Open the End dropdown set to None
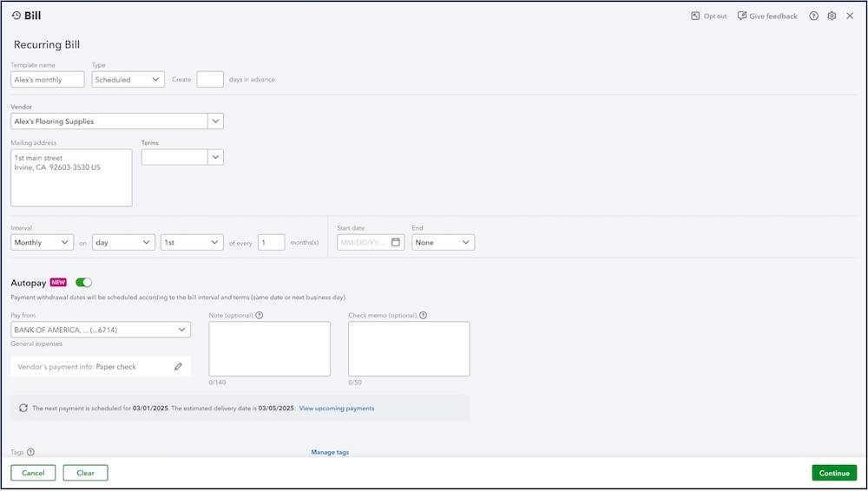The height and width of the screenshot is (491, 868). (x=443, y=242)
